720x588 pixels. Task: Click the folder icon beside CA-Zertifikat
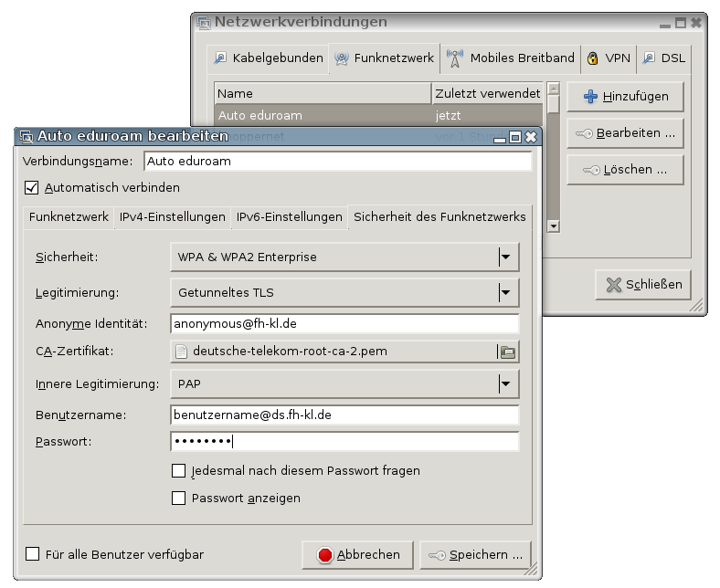tap(506, 352)
